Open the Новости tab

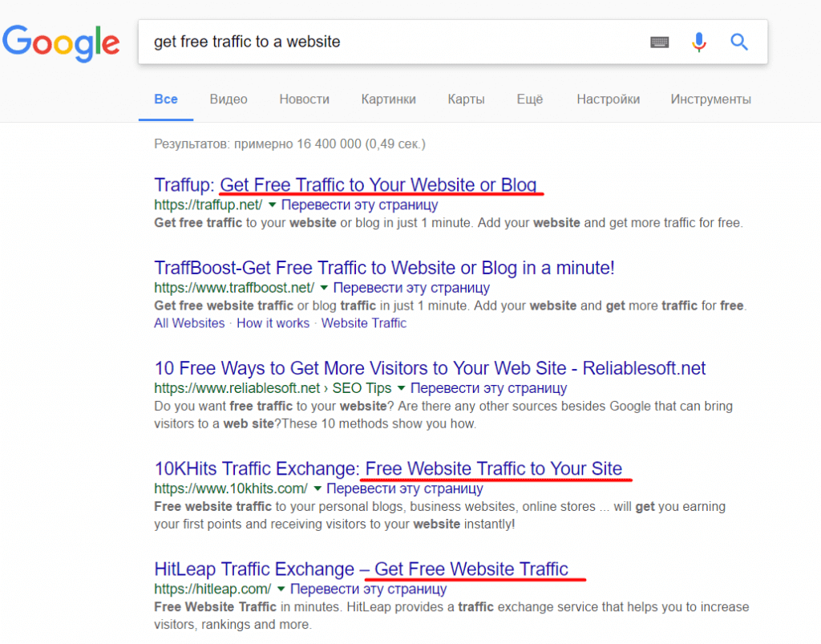tap(304, 99)
